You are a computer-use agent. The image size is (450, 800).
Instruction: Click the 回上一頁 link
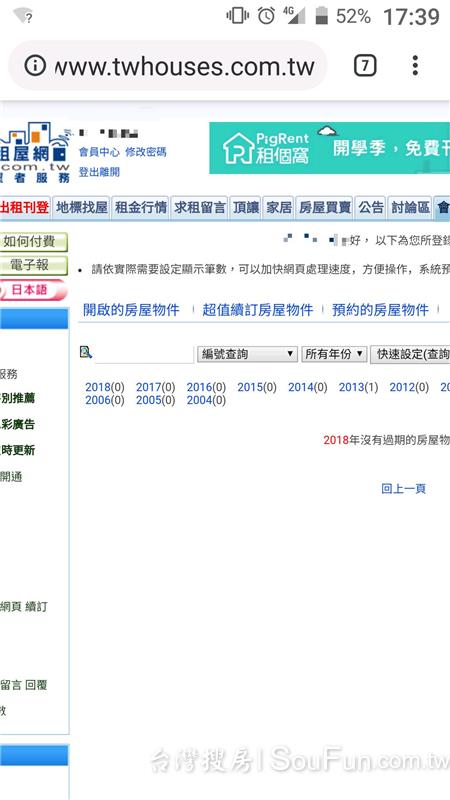point(403,489)
